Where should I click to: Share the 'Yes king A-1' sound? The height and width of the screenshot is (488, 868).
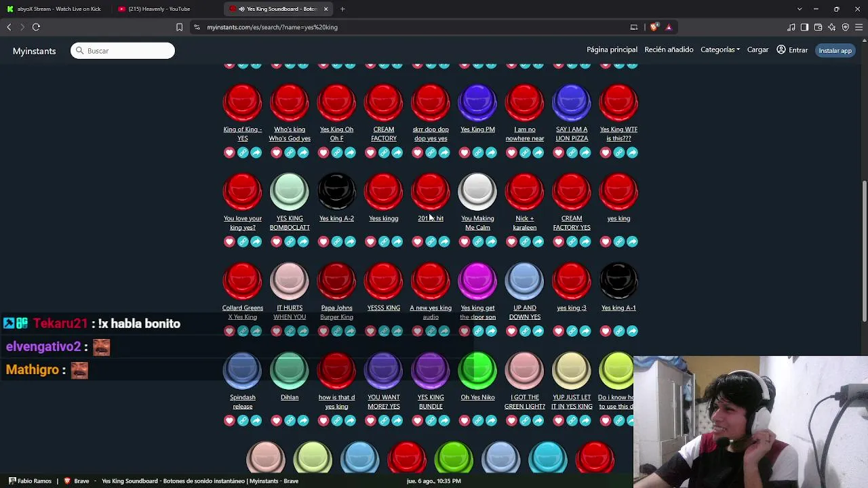[632, 331]
